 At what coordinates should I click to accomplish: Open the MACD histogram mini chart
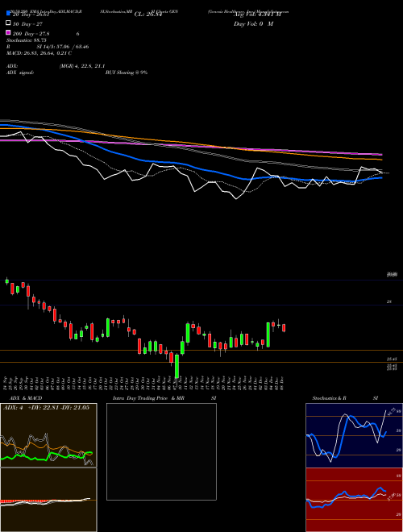point(48,500)
